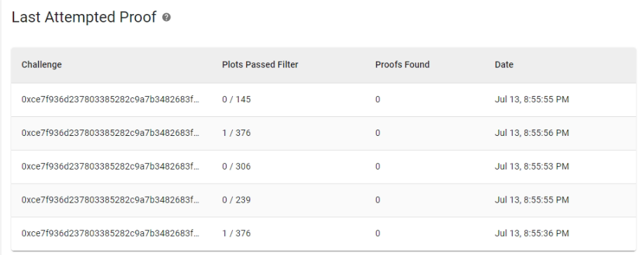Select the Date column header
This screenshot has width=644, height=255.
click(x=504, y=64)
